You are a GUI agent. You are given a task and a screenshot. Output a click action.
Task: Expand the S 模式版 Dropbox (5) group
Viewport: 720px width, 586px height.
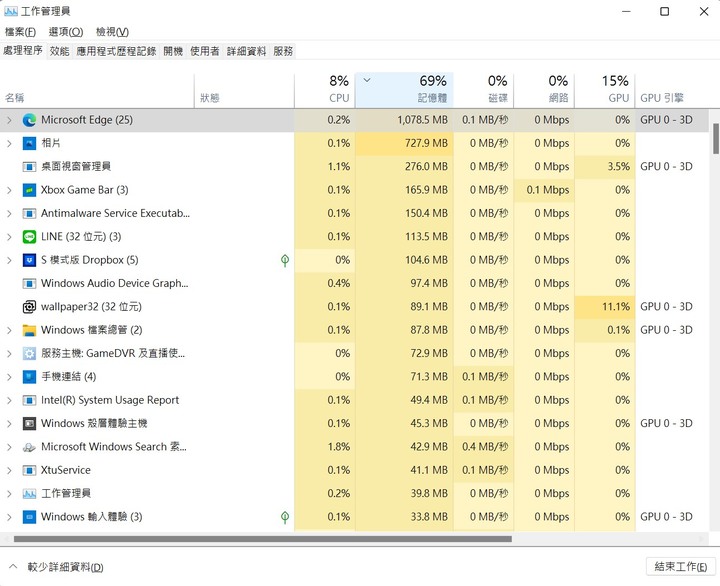pos(9,260)
